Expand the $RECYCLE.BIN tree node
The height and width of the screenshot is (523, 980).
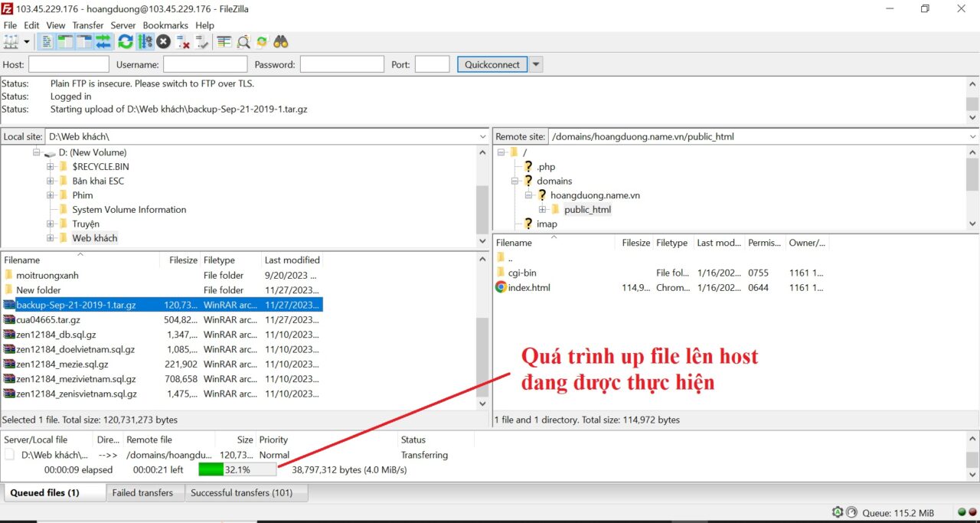[51, 166]
